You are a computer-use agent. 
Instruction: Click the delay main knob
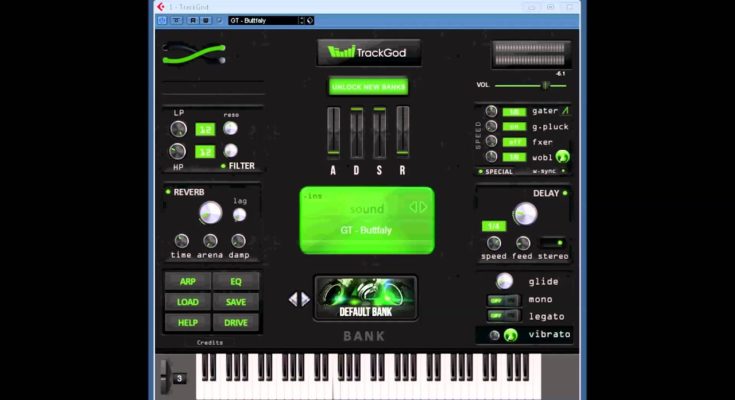pyautogui.click(x=524, y=213)
